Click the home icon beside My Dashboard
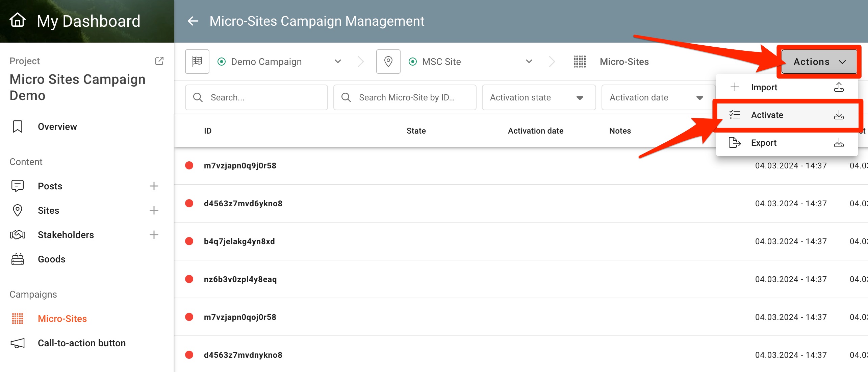The image size is (868, 372). pyautogui.click(x=18, y=20)
